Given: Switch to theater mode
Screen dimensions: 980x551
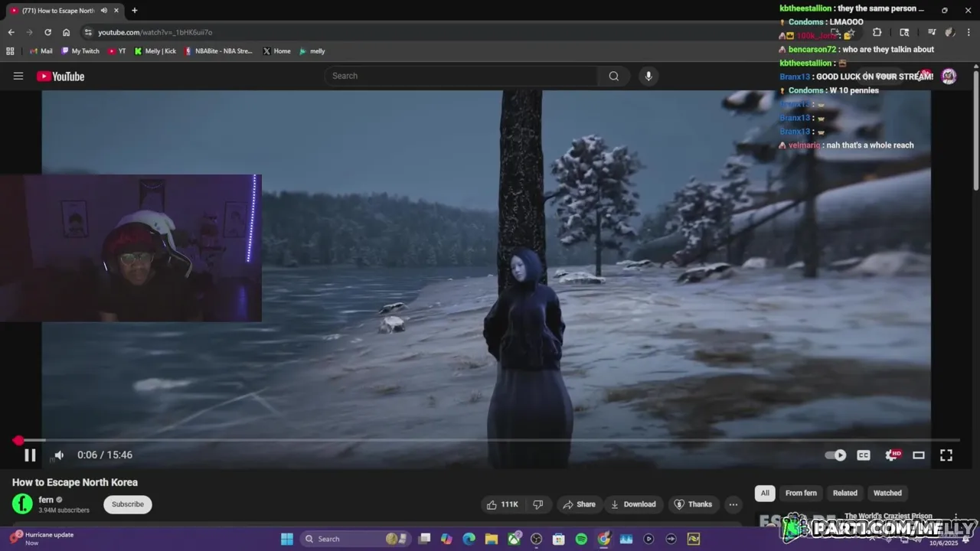Looking at the screenshot, I should pyautogui.click(x=919, y=455).
